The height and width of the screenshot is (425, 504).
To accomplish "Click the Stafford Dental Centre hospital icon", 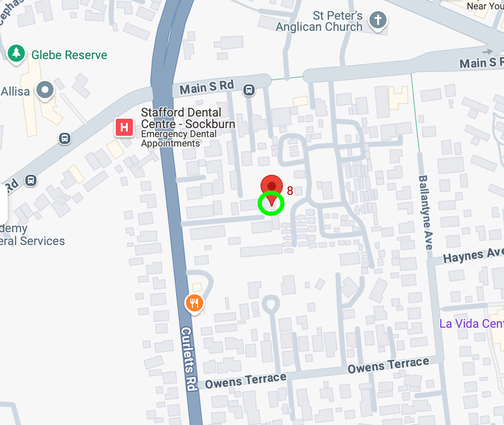I will tap(124, 127).
